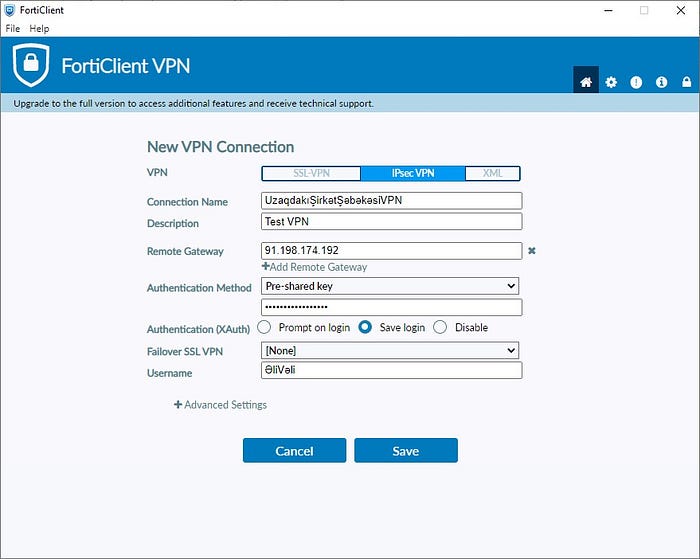Minimize the FortiClient window
The width and height of the screenshot is (700, 559).
[x=608, y=10]
